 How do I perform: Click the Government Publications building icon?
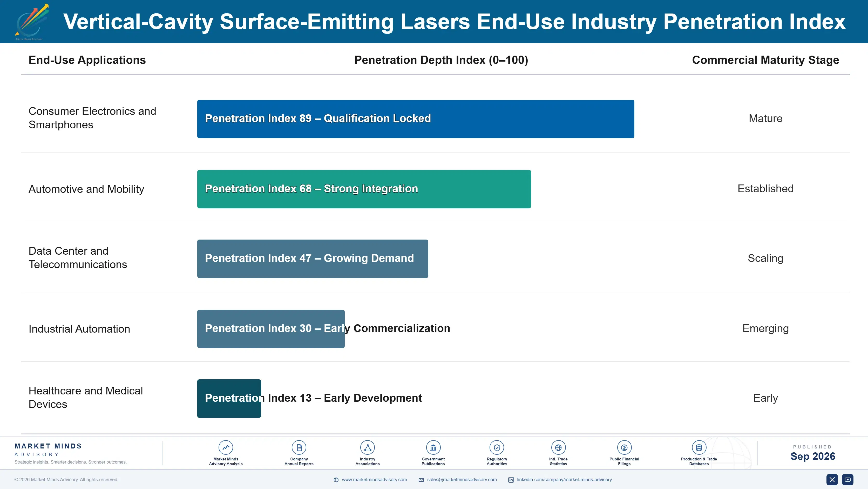tap(433, 447)
